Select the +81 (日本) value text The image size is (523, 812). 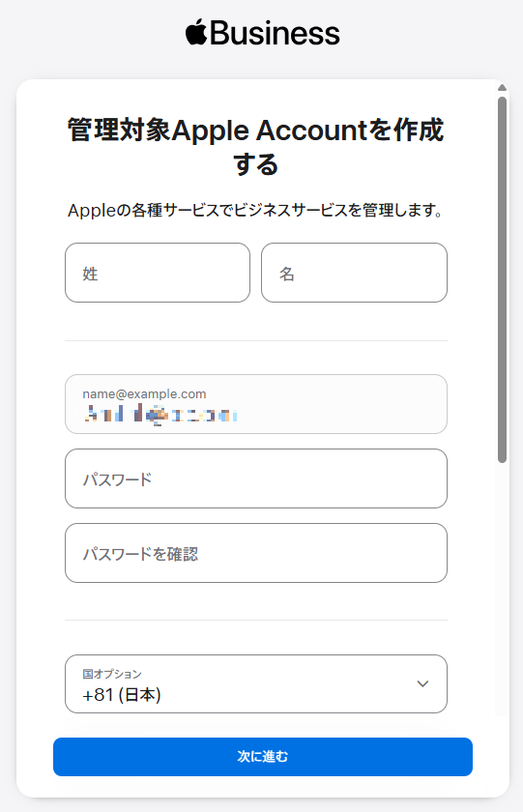[x=122, y=695]
